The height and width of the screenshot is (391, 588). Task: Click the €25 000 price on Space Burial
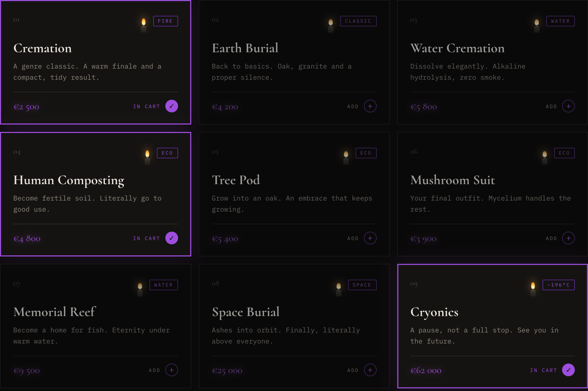click(227, 371)
